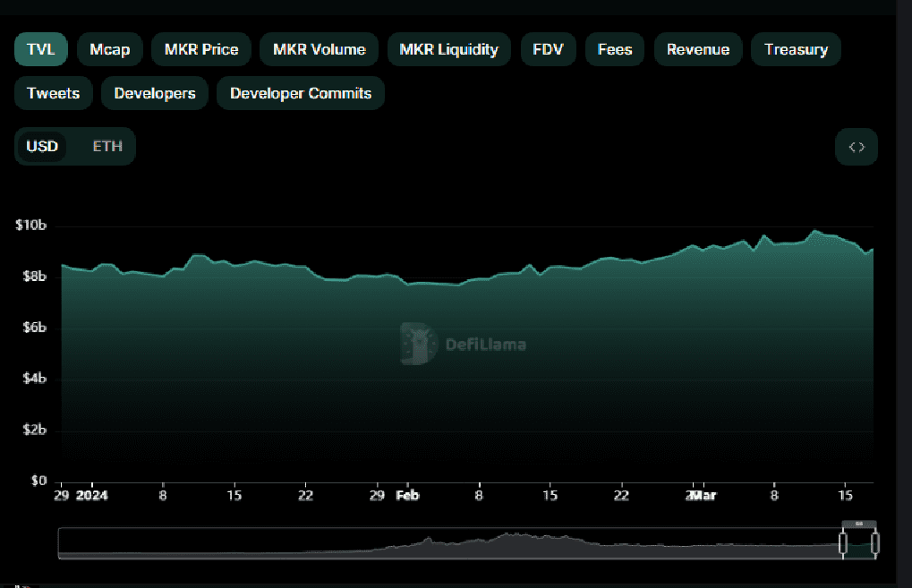Click the time range overview bar

click(x=468, y=543)
